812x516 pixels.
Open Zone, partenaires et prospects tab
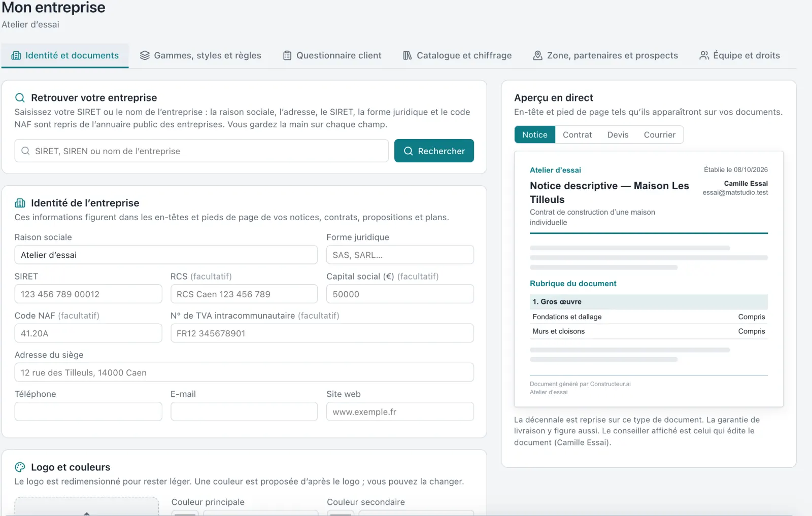(605, 55)
